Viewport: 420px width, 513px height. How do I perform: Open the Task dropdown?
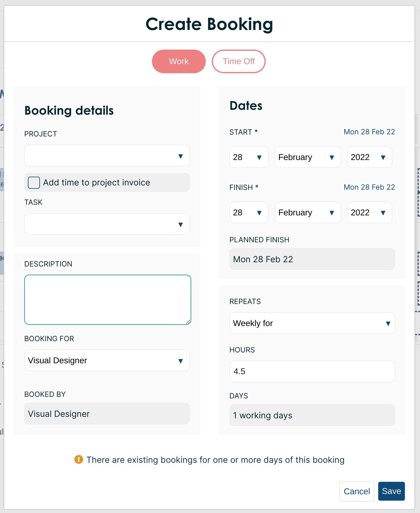[x=107, y=224]
